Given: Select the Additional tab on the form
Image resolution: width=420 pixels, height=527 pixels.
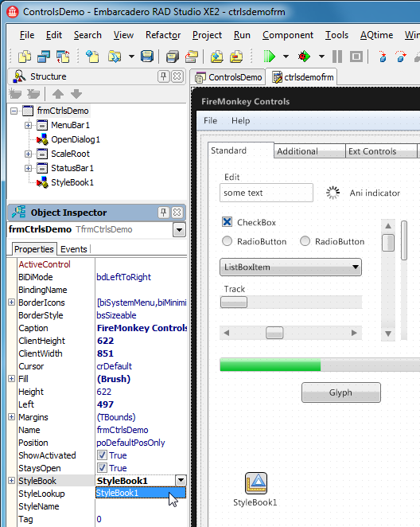Looking at the screenshot, I should coord(309,151).
